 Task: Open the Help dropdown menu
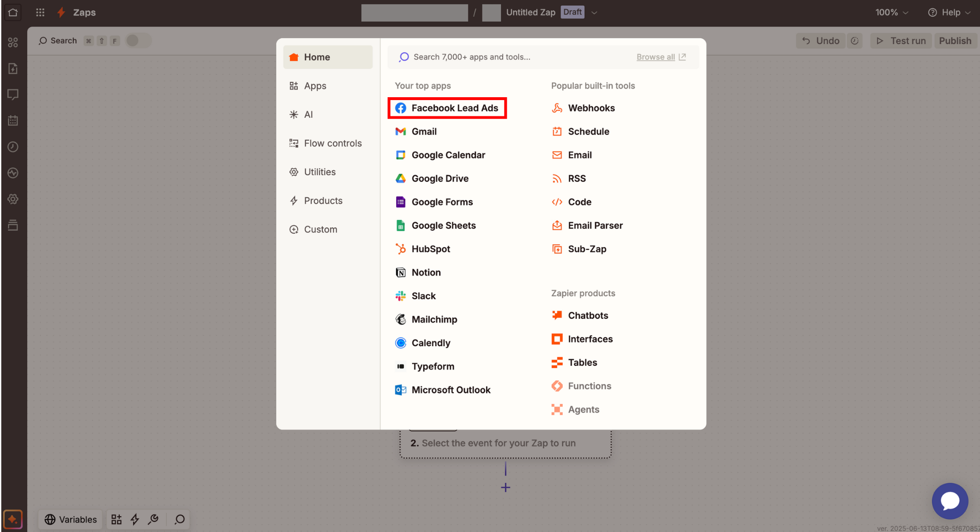click(x=949, y=12)
